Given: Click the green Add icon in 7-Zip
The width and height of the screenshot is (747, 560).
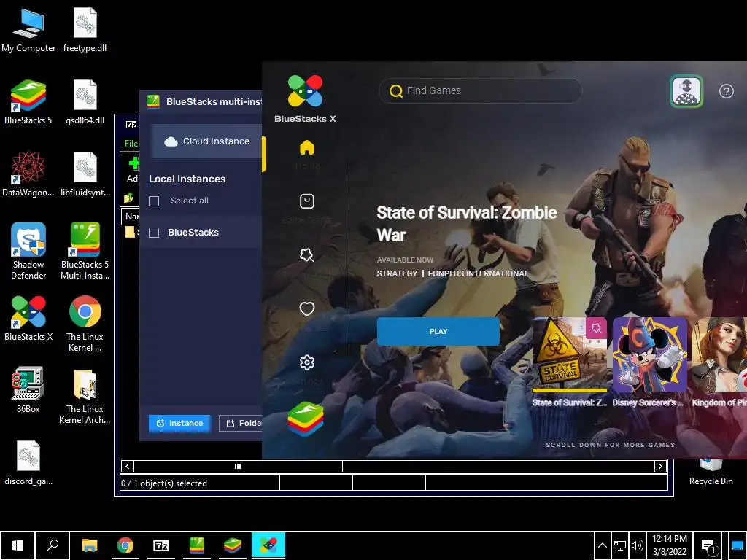Looking at the screenshot, I should point(134,164).
